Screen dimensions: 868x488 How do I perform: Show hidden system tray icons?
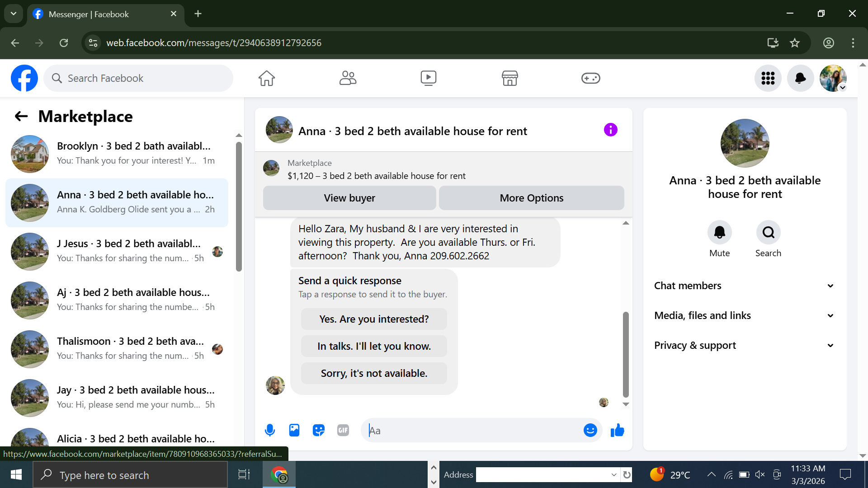[x=711, y=474]
